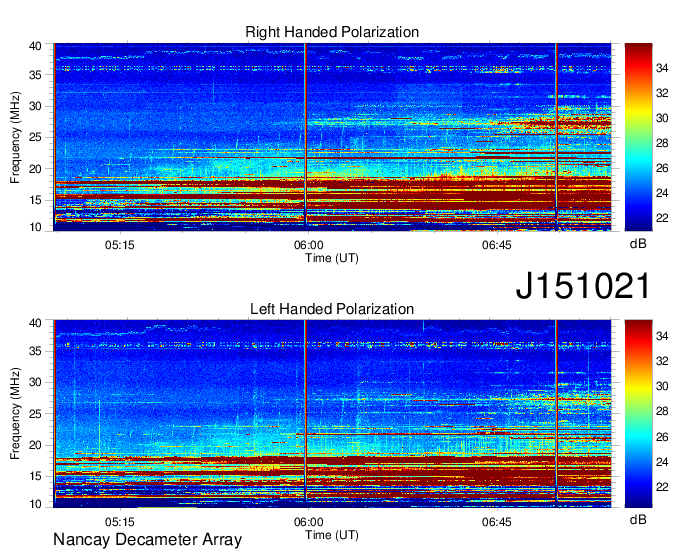Click the "30" frequency tick of Right Handed plot

pos(36,106)
